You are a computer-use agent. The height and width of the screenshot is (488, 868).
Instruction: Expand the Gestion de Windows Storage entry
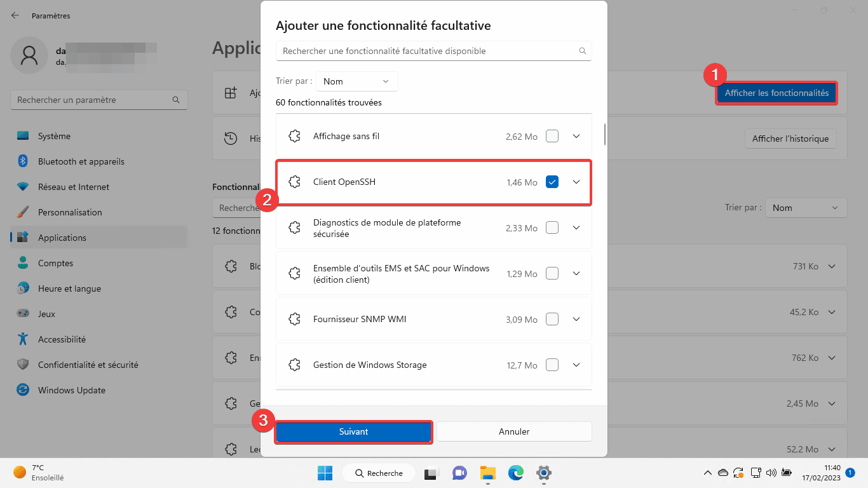(x=576, y=365)
